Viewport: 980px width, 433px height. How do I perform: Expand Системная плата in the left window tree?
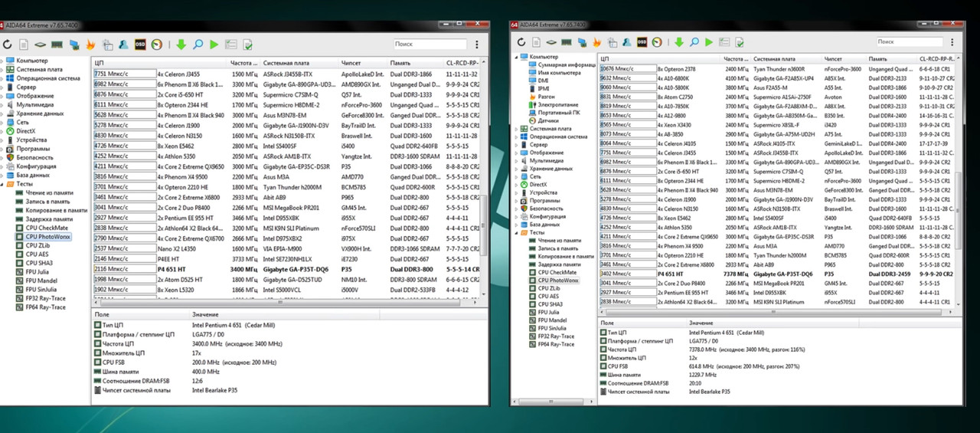(2, 69)
